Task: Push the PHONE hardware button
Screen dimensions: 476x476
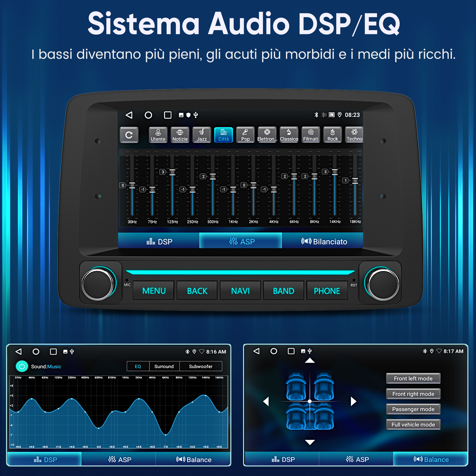Action: 327,291
